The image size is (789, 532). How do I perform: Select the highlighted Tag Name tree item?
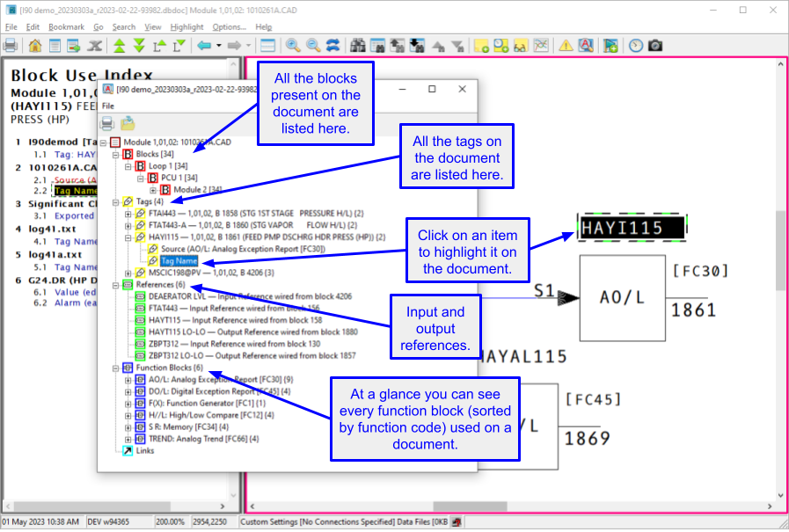coord(179,261)
